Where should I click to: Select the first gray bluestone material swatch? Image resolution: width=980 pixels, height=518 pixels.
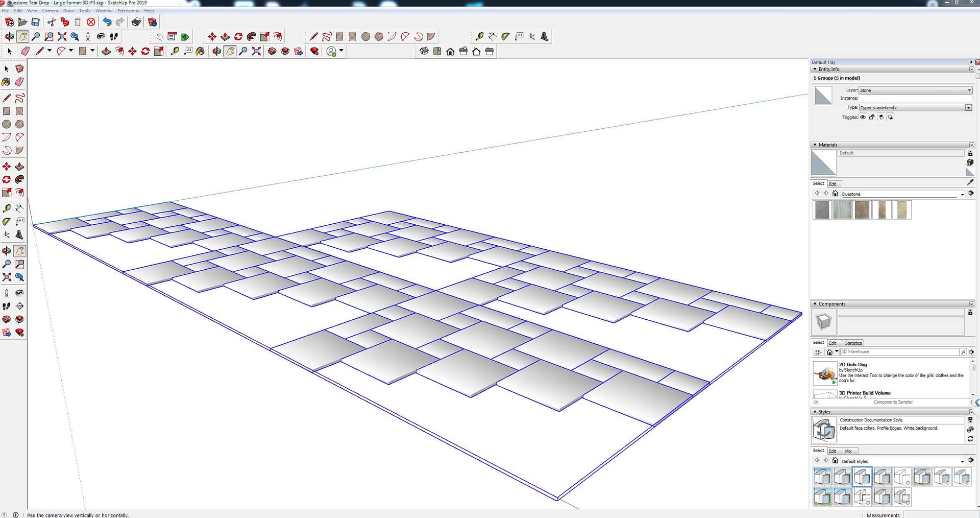(x=822, y=210)
